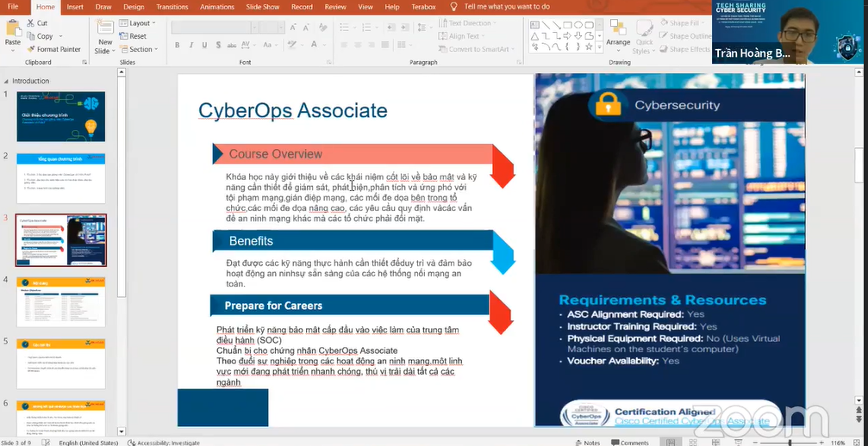This screenshot has width=868, height=446.
Task: Click the CyberOps Associate slide title
Action: click(x=293, y=110)
